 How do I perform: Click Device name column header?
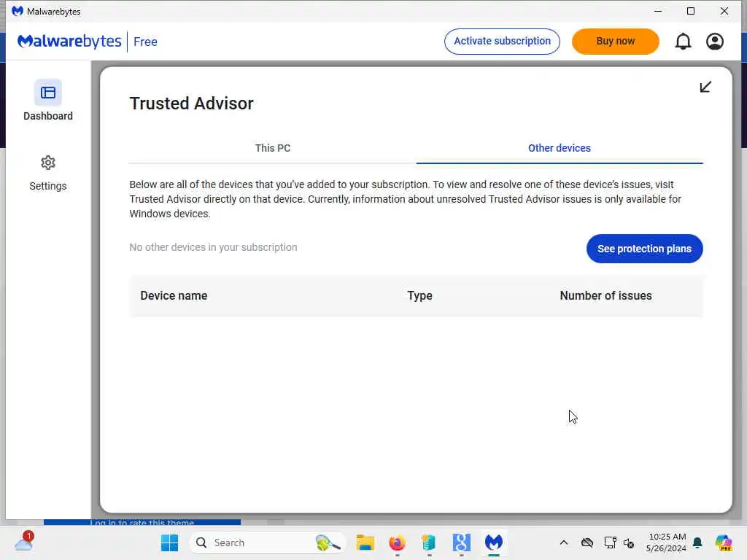[174, 296]
